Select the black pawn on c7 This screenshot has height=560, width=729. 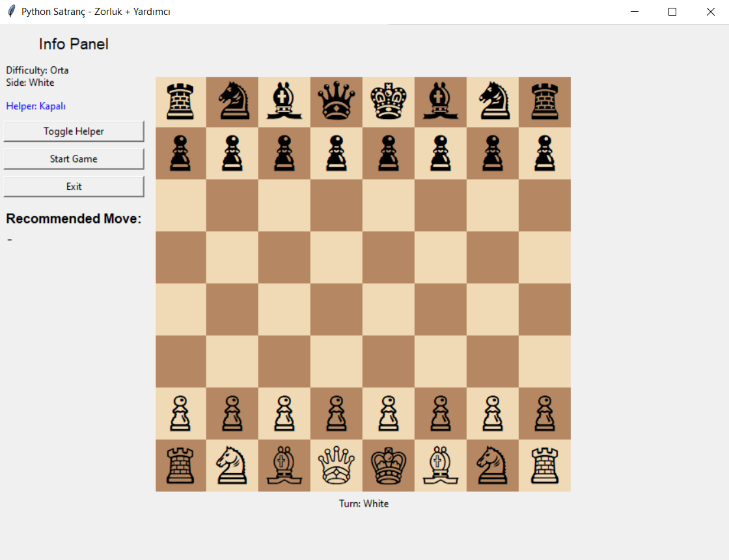(284, 153)
